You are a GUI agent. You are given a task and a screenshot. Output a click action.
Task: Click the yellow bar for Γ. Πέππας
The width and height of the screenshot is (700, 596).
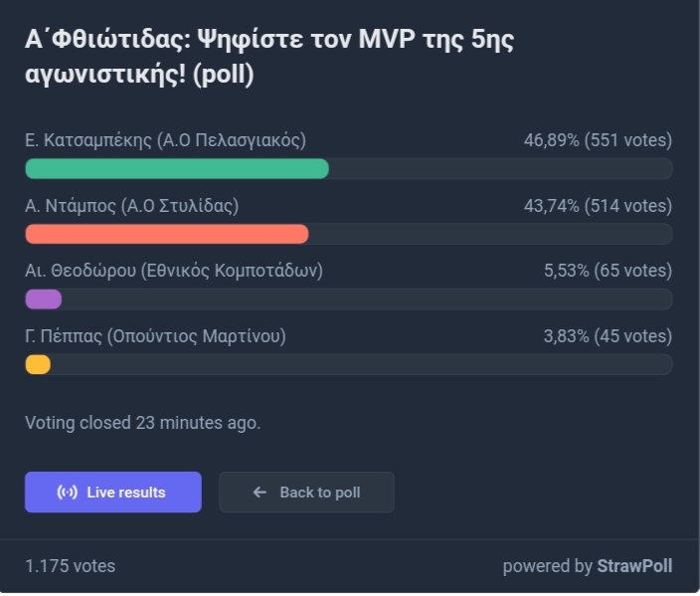point(38,364)
